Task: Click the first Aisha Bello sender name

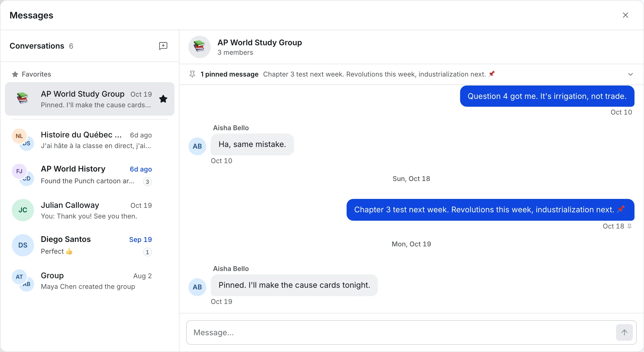Action: [x=231, y=128]
